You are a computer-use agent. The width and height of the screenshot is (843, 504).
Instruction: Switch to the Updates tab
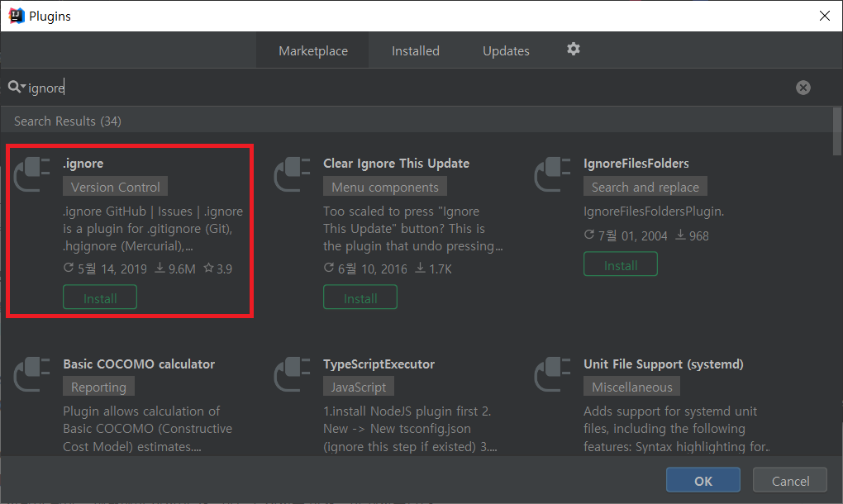click(x=506, y=50)
